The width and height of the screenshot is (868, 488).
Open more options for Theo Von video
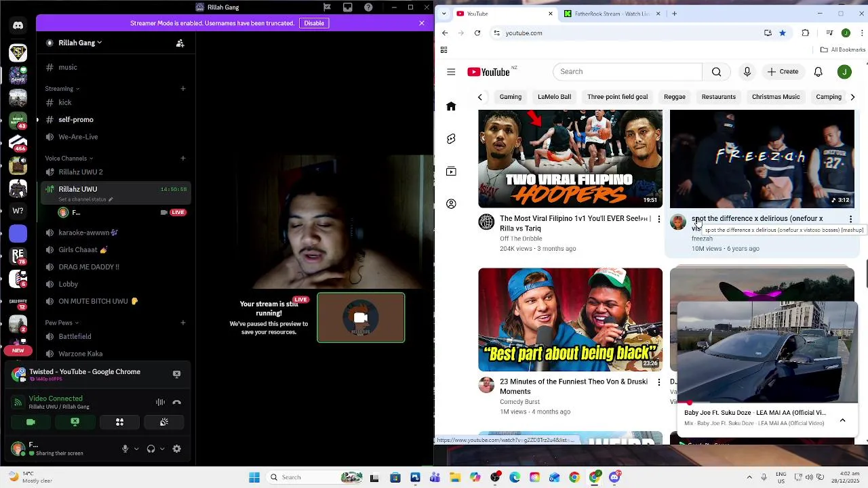[x=658, y=382]
